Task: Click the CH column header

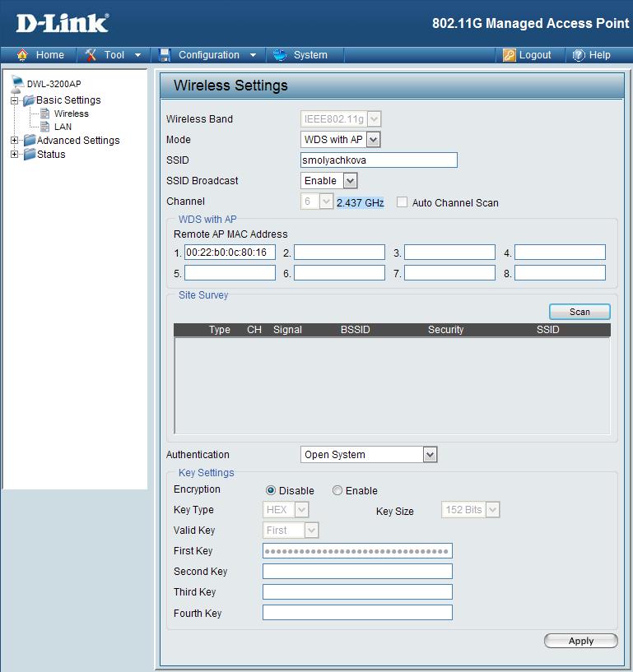Action: click(254, 330)
